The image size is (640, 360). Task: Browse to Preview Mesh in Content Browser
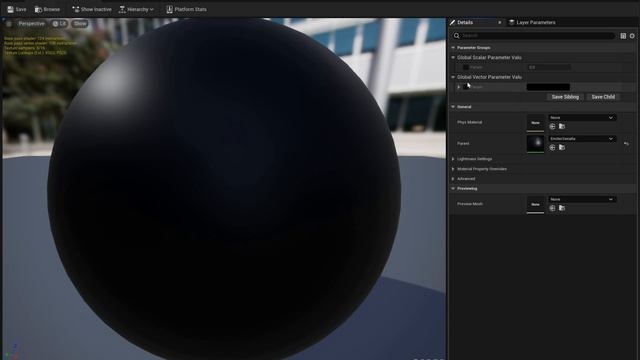coord(562,208)
